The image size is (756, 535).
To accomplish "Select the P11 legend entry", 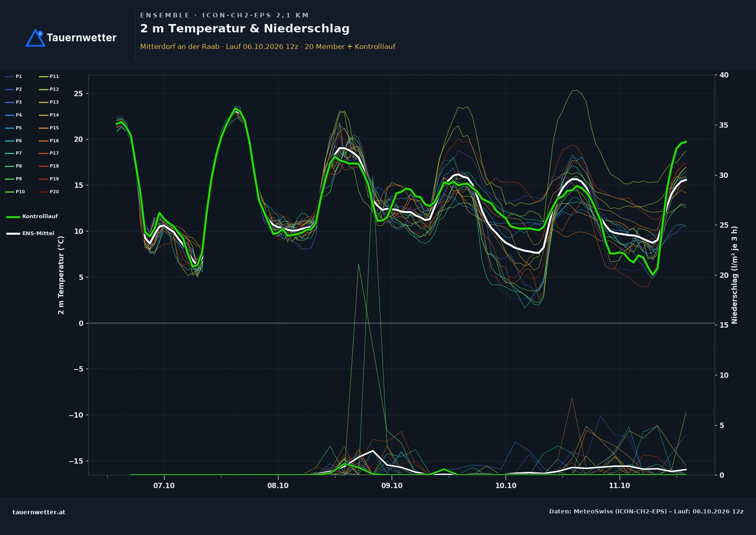I will pos(49,76).
